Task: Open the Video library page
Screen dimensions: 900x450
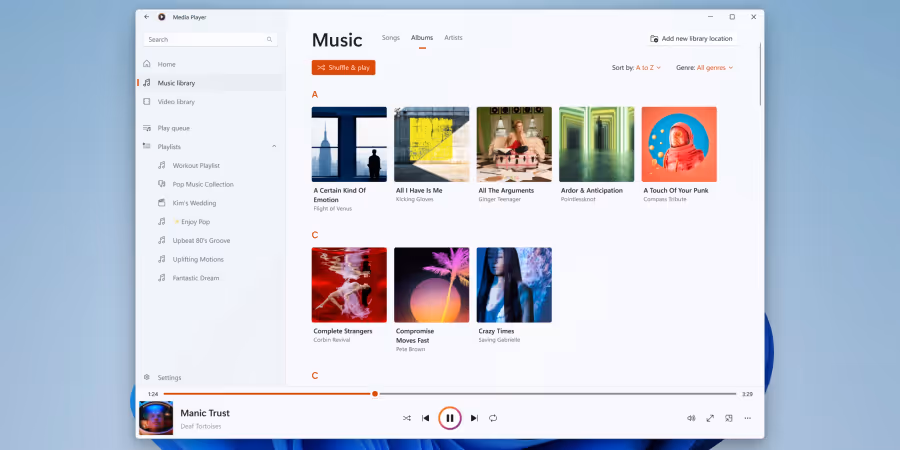Action: [x=211, y=102]
